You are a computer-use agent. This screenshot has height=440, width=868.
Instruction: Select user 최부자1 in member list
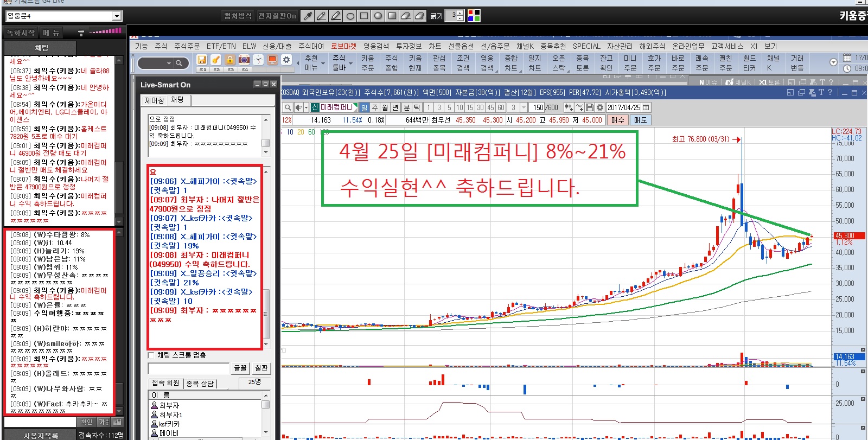pyautogui.click(x=170, y=415)
